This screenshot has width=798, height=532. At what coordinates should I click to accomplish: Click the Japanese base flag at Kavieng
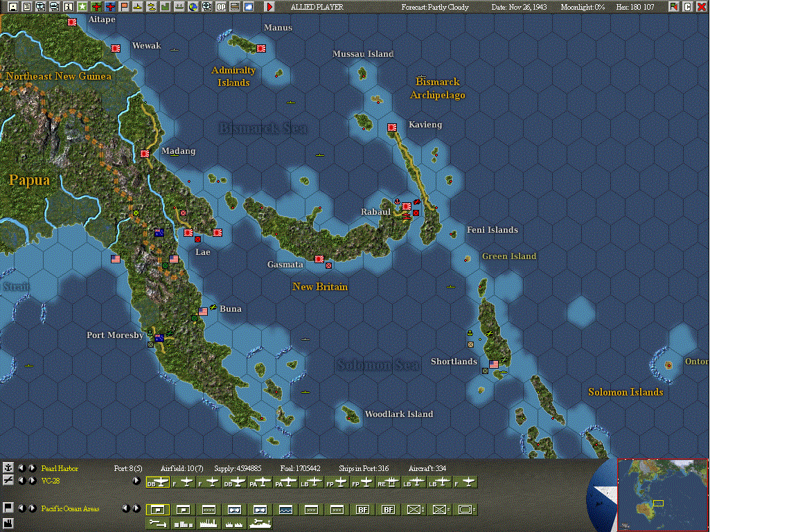coord(392,127)
